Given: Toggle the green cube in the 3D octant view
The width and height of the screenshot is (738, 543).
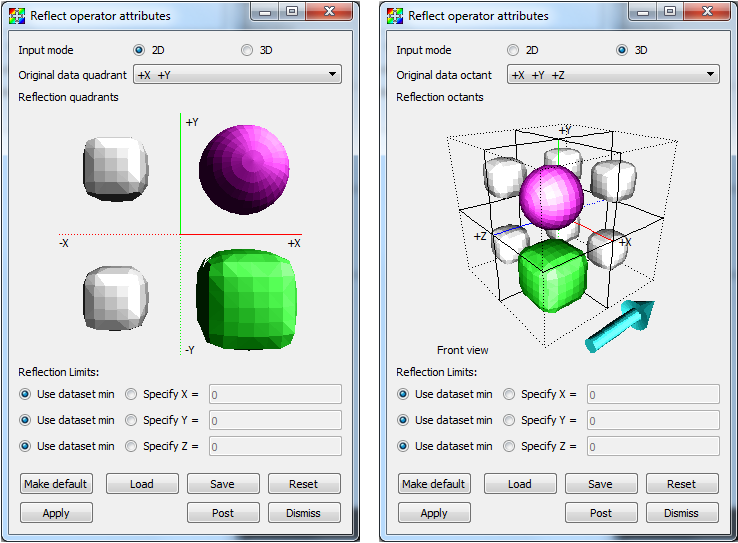Looking at the screenshot, I should click(553, 275).
